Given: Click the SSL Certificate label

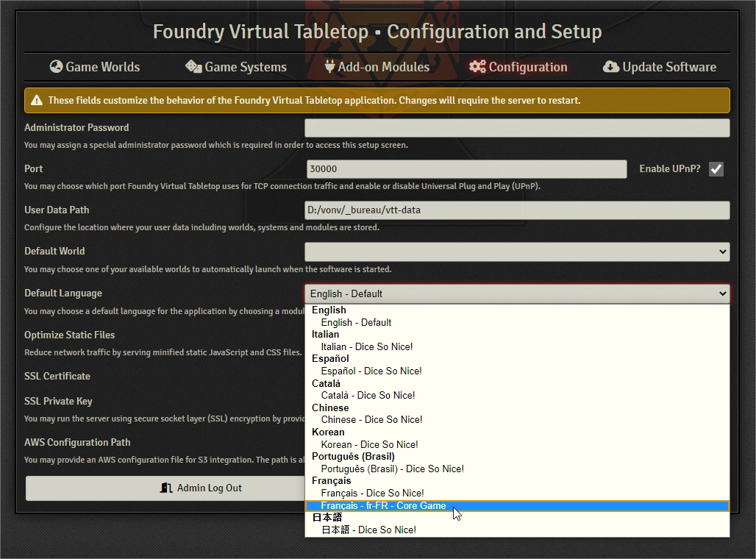Looking at the screenshot, I should (57, 376).
